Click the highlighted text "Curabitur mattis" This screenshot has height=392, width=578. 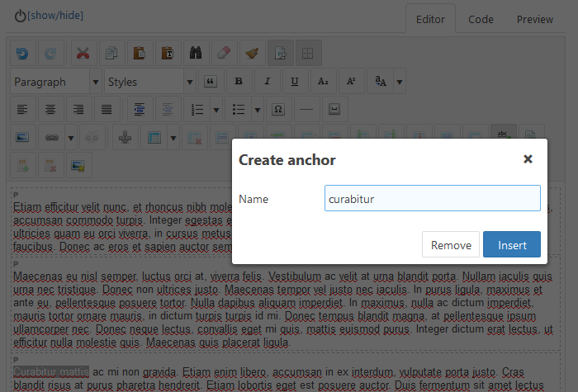(51, 371)
